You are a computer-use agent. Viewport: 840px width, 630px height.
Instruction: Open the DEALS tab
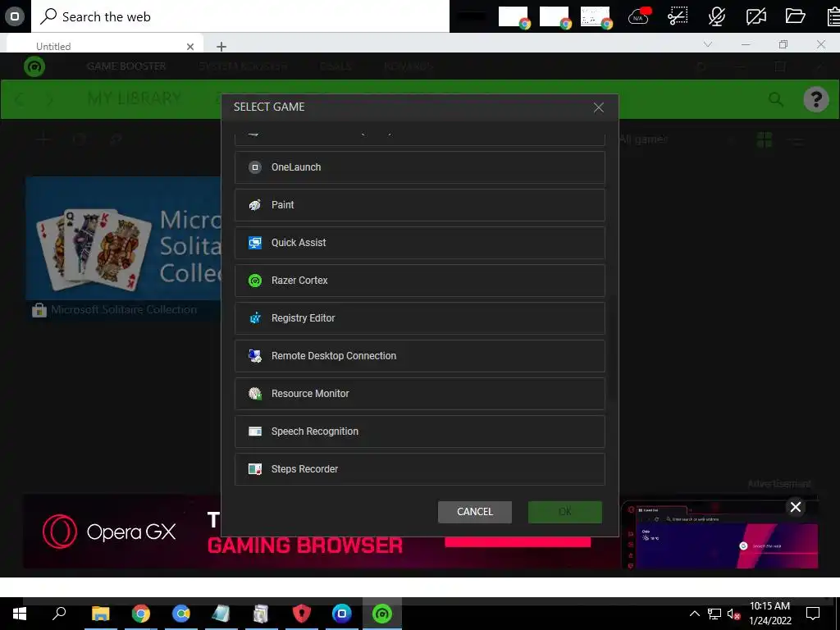point(336,66)
